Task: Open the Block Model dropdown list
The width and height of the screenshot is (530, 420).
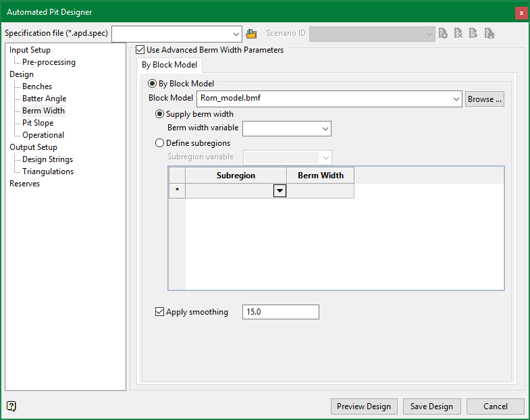Action: (455, 99)
